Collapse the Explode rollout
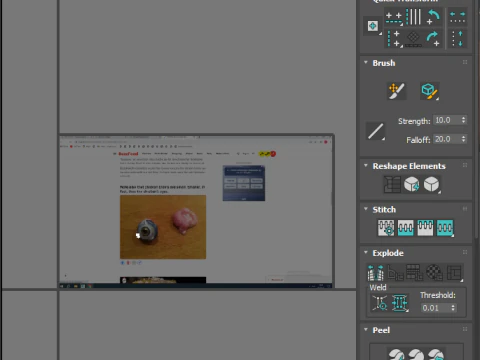 pos(366,252)
